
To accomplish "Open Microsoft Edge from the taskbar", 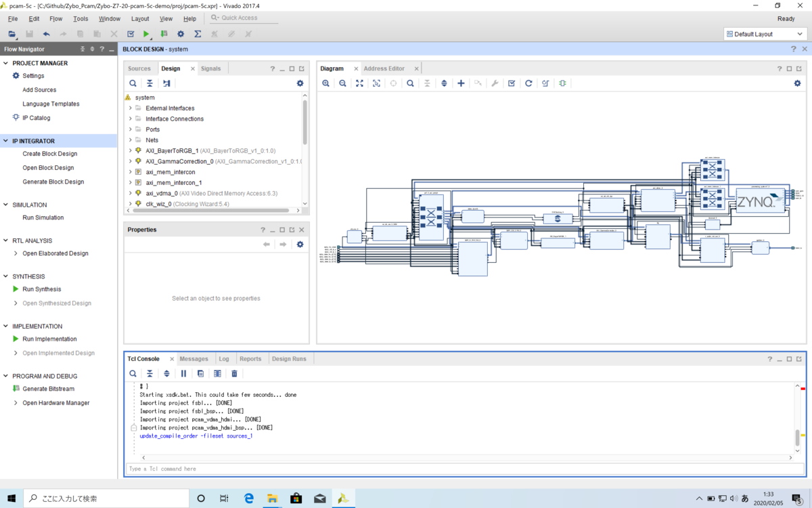I will click(x=248, y=499).
